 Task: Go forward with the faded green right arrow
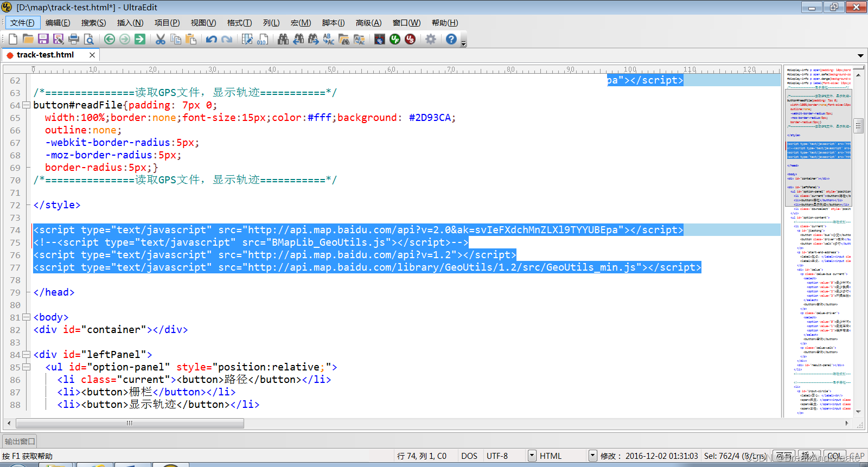click(x=125, y=39)
